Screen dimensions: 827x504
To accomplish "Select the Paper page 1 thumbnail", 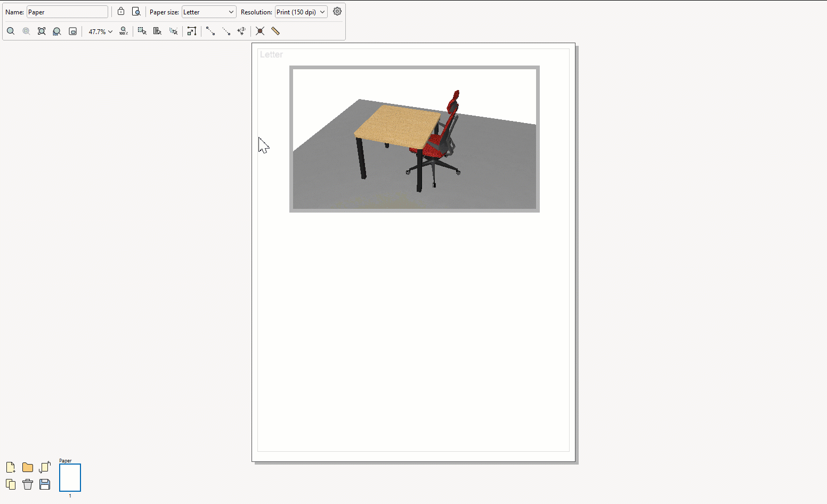I will (70, 477).
